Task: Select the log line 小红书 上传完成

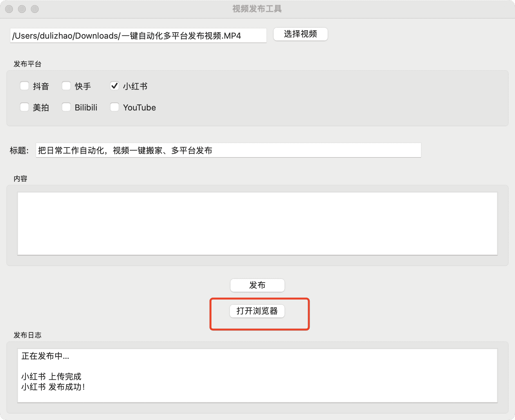Action: click(51, 377)
